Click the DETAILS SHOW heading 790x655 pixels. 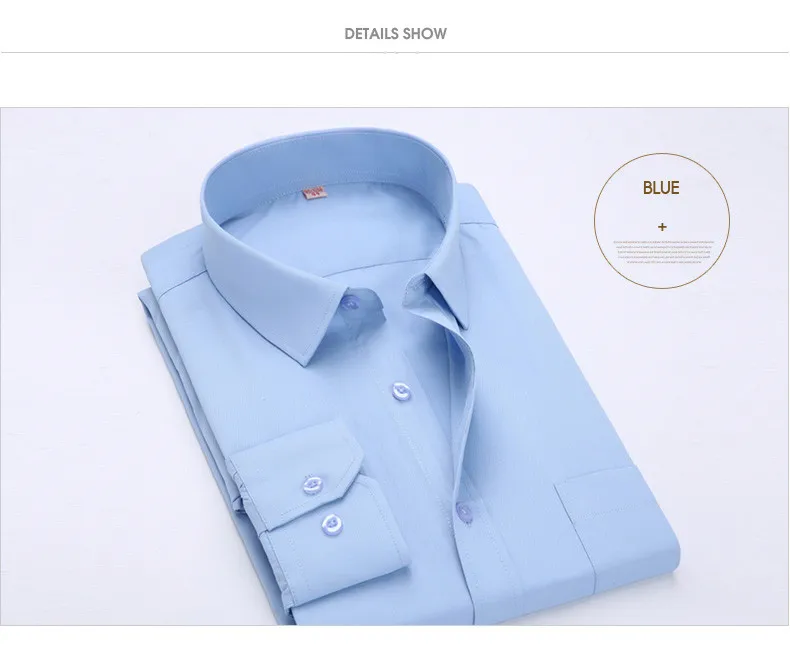coord(396,34)
